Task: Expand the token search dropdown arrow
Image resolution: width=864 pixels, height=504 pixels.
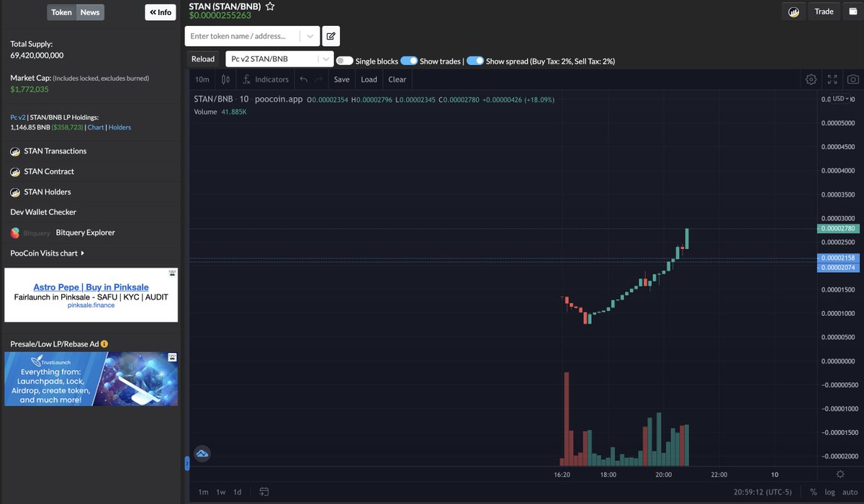Action: pos(310,36)
